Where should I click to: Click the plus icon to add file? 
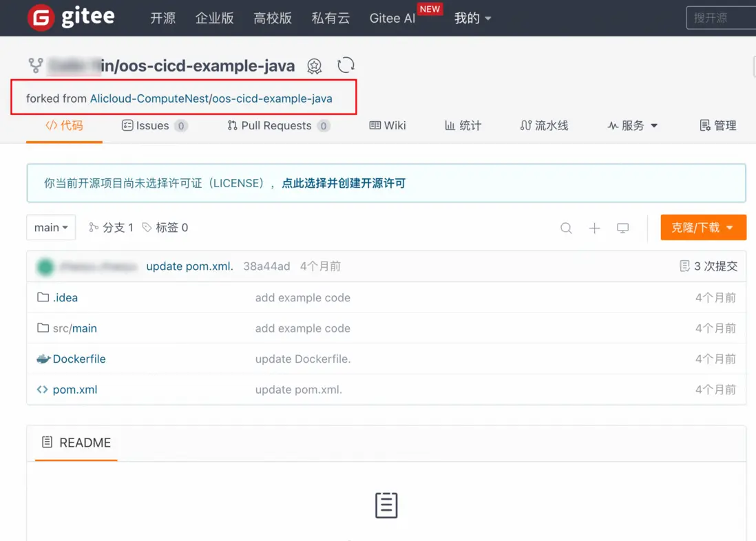(x=594, y=228)
